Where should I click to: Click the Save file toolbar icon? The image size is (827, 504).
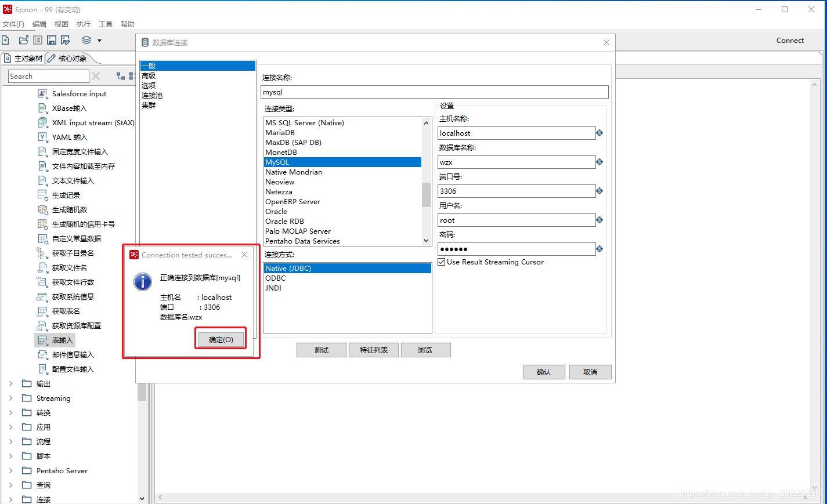[52, 40]
